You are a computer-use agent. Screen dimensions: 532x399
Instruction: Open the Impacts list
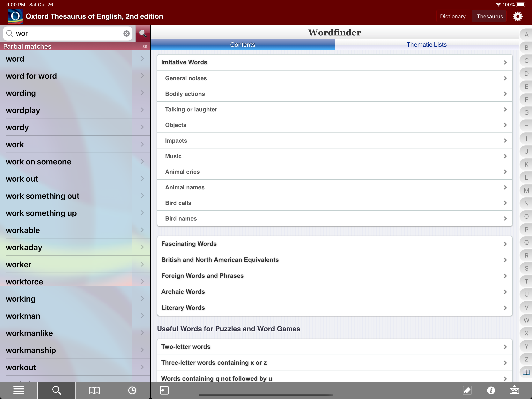pos(335,140)
